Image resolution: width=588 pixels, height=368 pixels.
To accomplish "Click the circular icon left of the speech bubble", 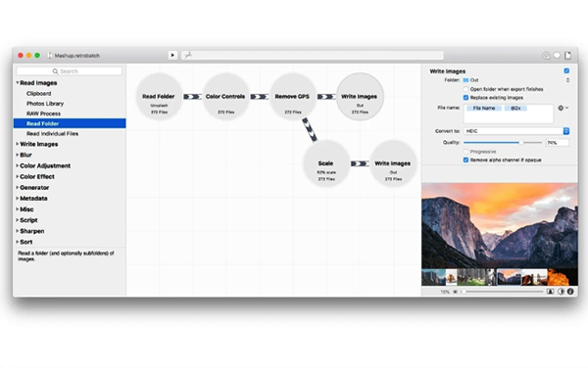I will click(546, 56).
